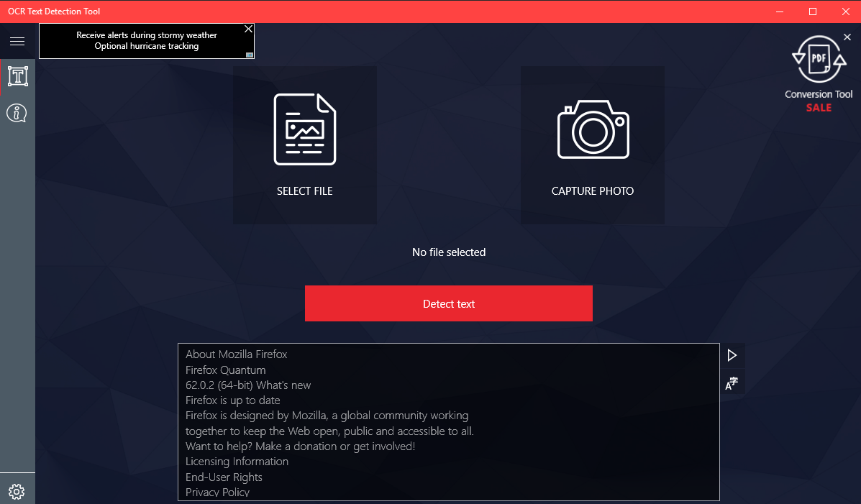
Task: Open the hamburger navigation menu
Action: [x=17, y=41]
